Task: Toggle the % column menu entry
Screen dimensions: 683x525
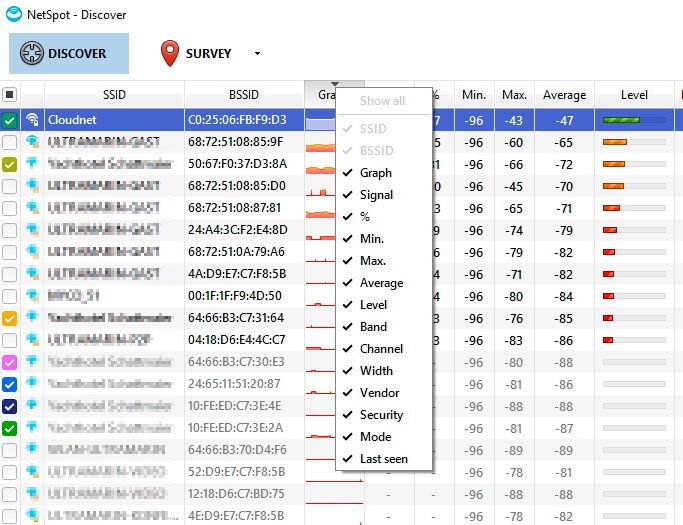Action: point(384,217)
